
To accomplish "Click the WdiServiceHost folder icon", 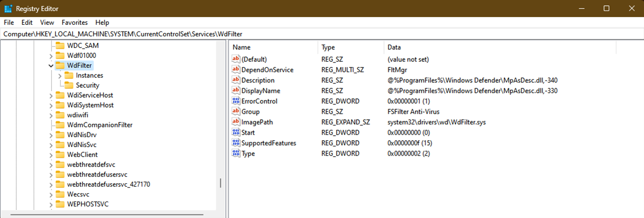I will pos(60,95).
